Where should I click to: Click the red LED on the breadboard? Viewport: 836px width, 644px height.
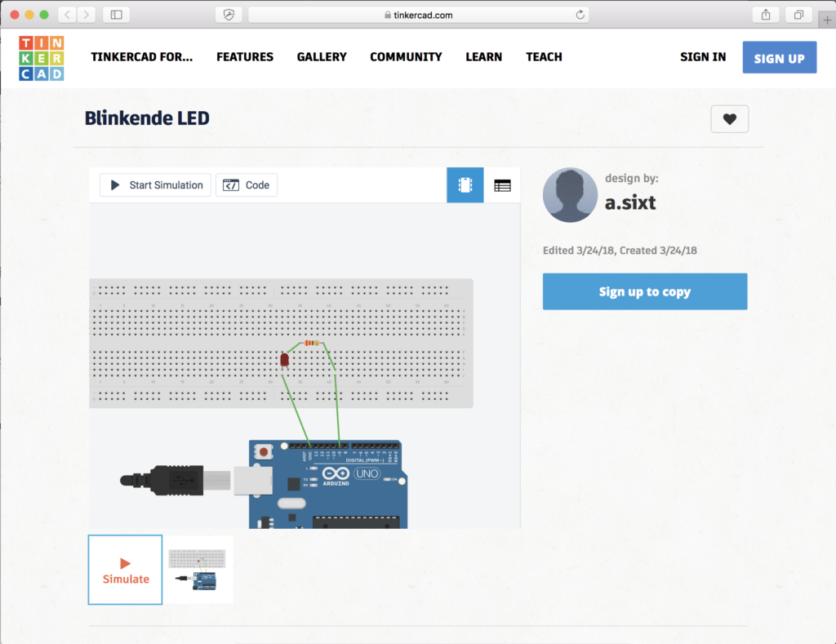(x=284, y=360)
